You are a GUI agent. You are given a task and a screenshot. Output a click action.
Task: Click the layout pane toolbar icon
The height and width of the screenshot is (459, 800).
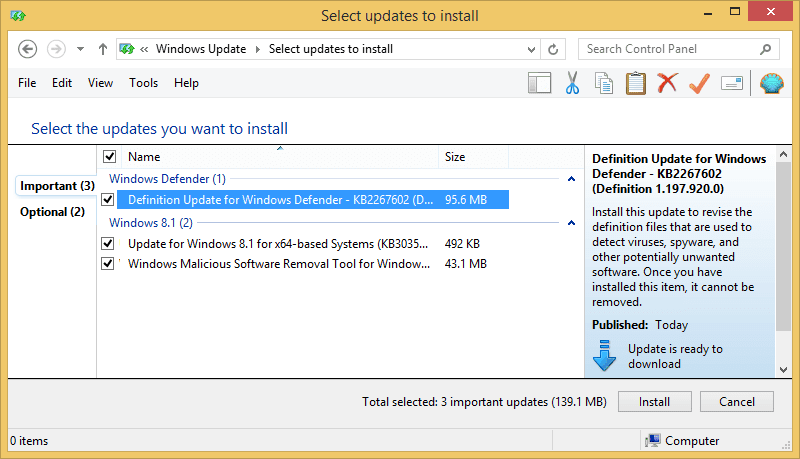[x=539, y=83]
